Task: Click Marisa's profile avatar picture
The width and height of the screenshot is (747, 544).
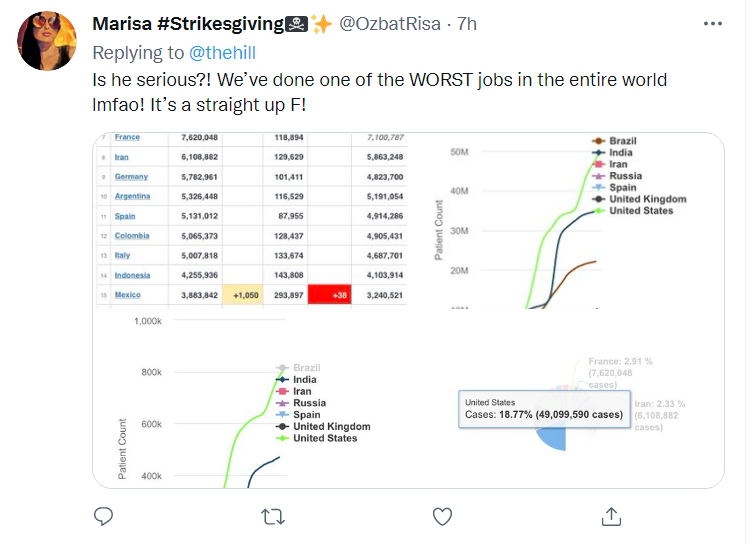Action: pos(46,42)
